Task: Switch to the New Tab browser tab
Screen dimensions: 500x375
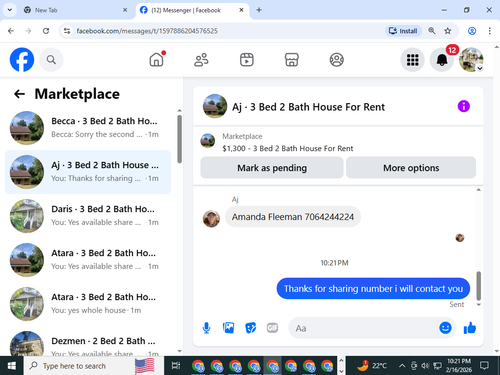Action: (x=75, y=10)
